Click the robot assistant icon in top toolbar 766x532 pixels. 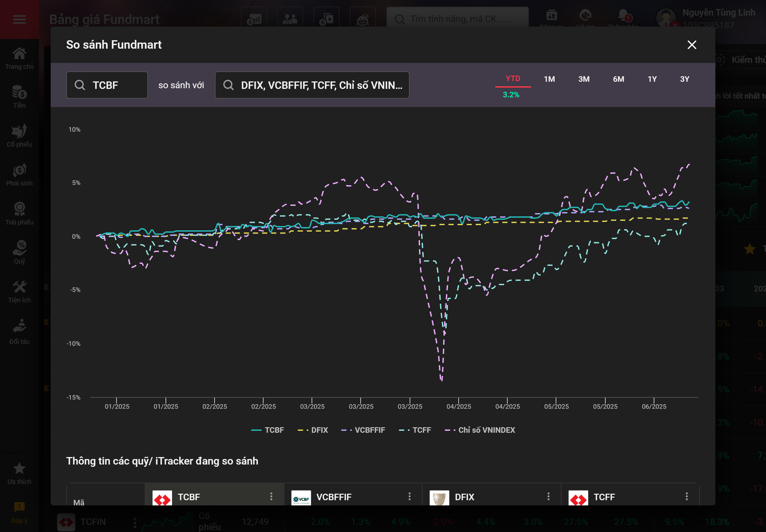[x=363, y=19]
